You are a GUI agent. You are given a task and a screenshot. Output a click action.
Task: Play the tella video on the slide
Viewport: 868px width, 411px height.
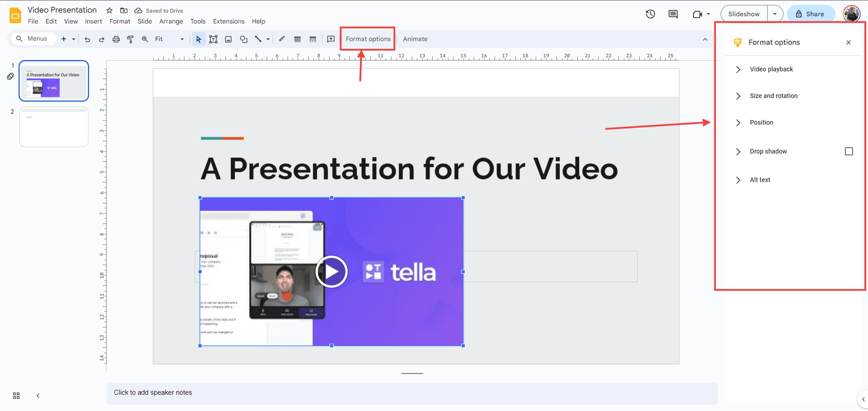(x=331, y=272)
